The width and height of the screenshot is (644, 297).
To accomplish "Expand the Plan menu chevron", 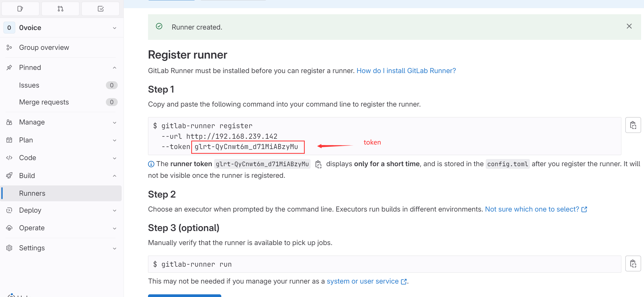I will point(115,140).
